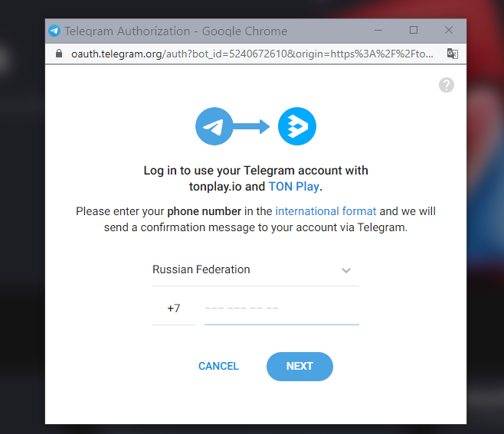Viewport: 504px width, 434px height.
Task: View site info via the lock icon
Action: click(59, 54)
